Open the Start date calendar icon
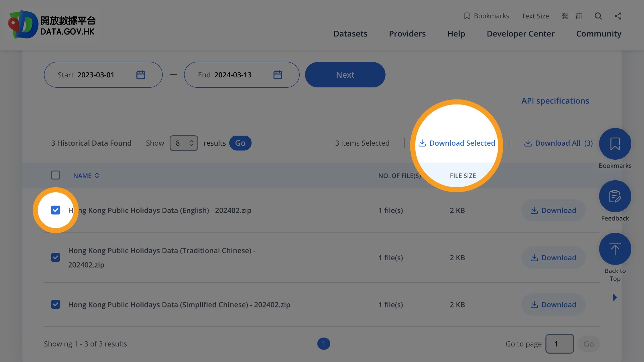644x362 pixels. pyautogui.click(x=141, y=75)
